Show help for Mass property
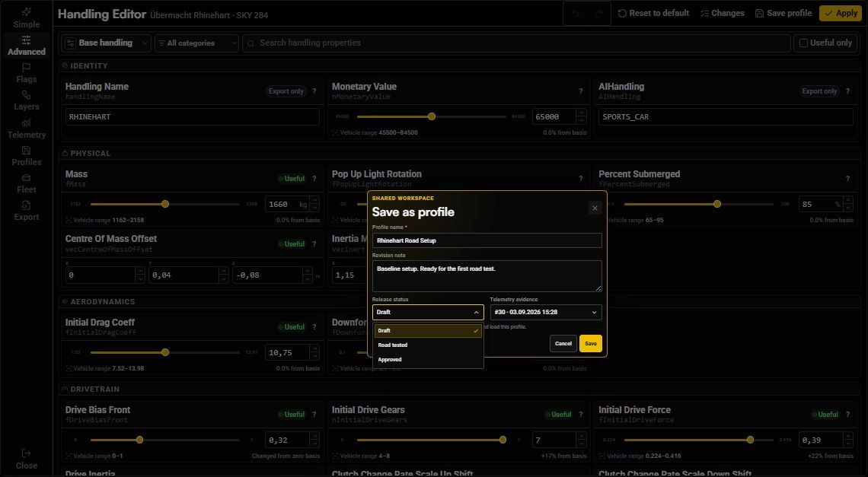This screenshot has height=477, width=868. click(314, 179)
